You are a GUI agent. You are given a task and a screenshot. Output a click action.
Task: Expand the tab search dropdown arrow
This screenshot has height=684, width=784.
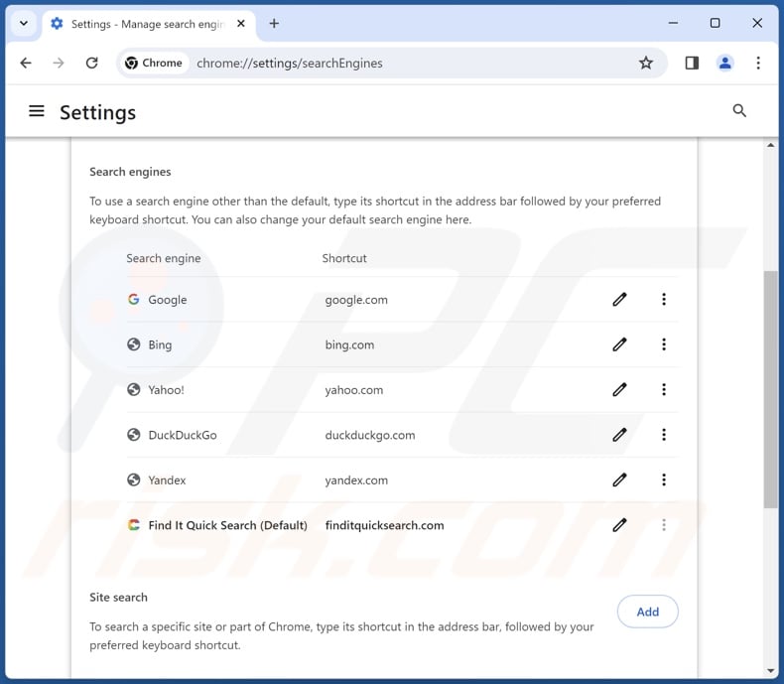pos(24,23)
